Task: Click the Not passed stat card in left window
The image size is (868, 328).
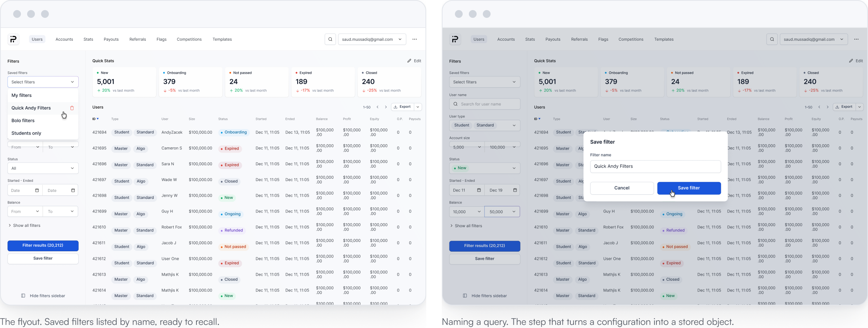Action: click(257, 82)
